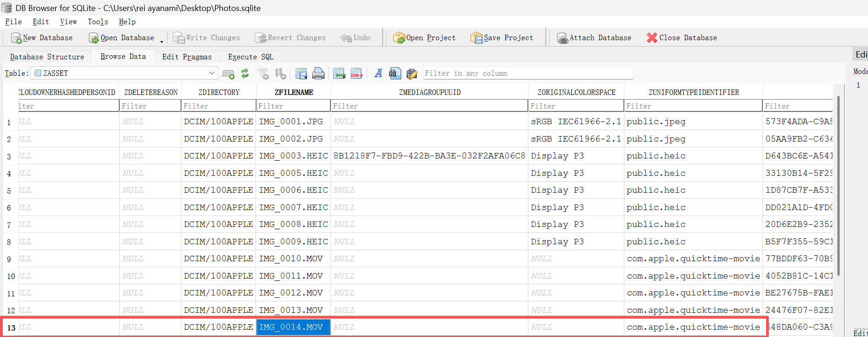Image resolution: width=868 pixels, height=337 pixels.
Task: Focus the ZFILENAME column filter box
Action: [x=293, y=106]
